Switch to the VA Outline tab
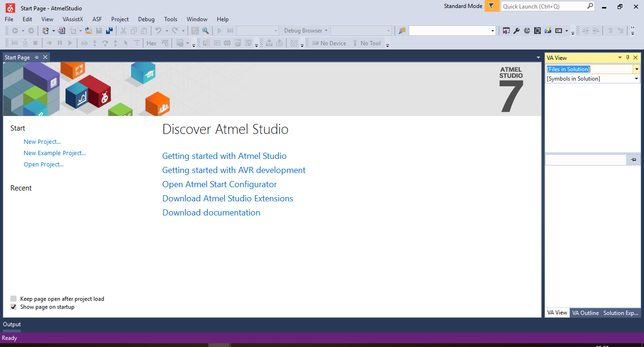644x347 pixels. tap(586, 313)
